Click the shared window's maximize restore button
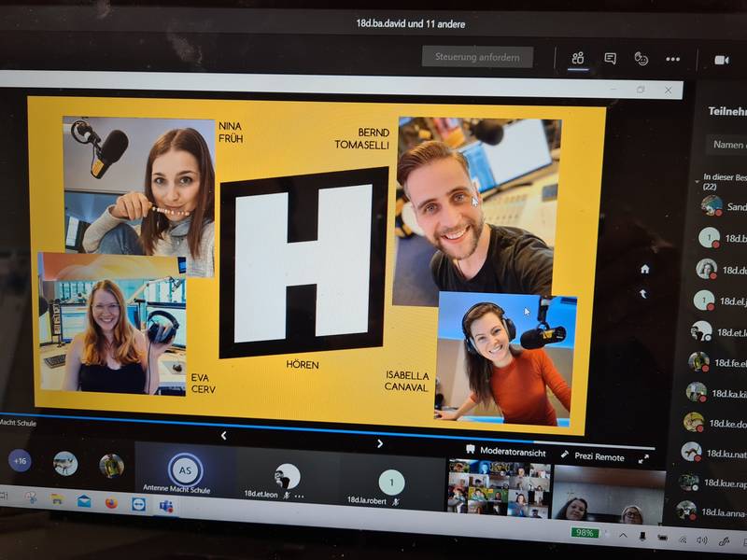The image size is (747, 560). tap(641, 89)
